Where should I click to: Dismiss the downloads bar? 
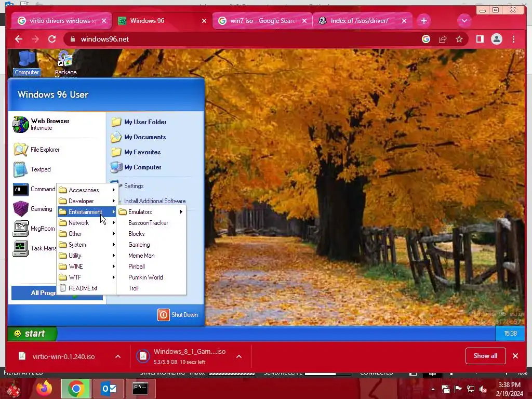tap(515, 355)
